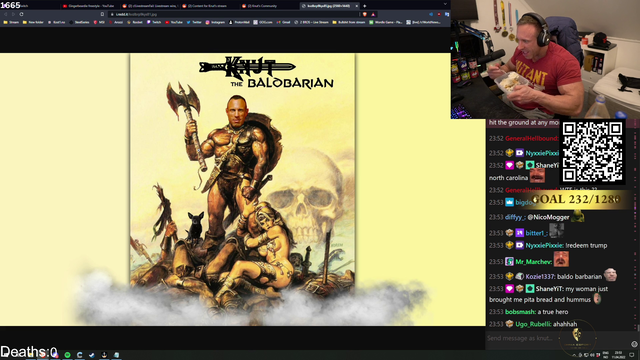Open the 2 BROS Live Stream bookmark
640x360 pixels.
pyautogui.click(x=311, y=22)
